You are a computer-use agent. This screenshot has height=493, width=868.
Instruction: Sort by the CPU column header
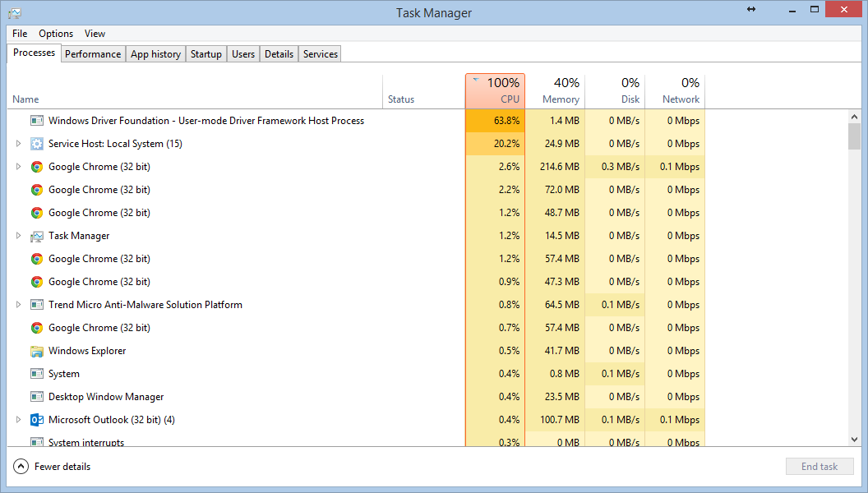495,91
